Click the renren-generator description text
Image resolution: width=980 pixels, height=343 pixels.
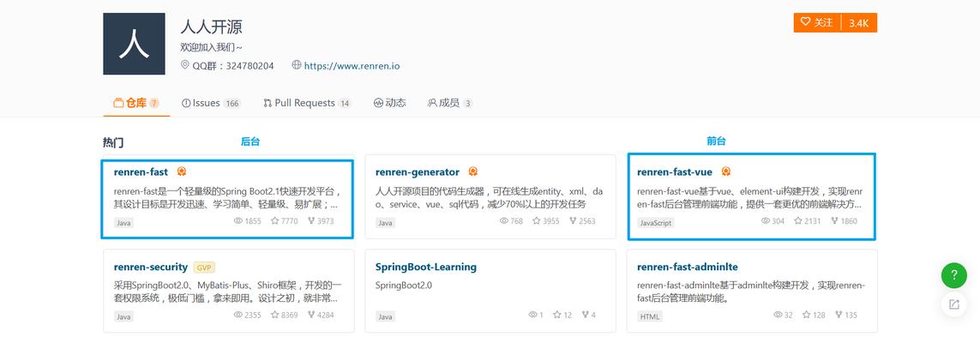pyautogui.click(x=490, y=197)
